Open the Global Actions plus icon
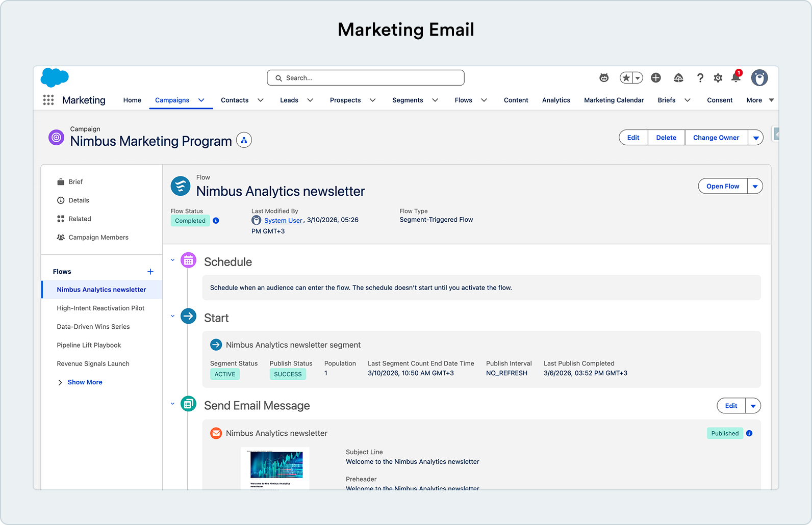The width and height of the screenshot is (812, 525). tap(656, 77)
